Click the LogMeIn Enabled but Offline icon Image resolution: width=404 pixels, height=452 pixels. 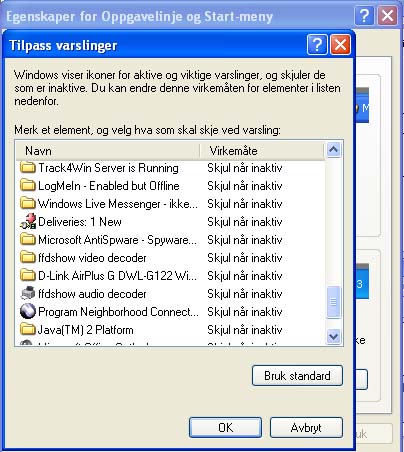point(28,186)
